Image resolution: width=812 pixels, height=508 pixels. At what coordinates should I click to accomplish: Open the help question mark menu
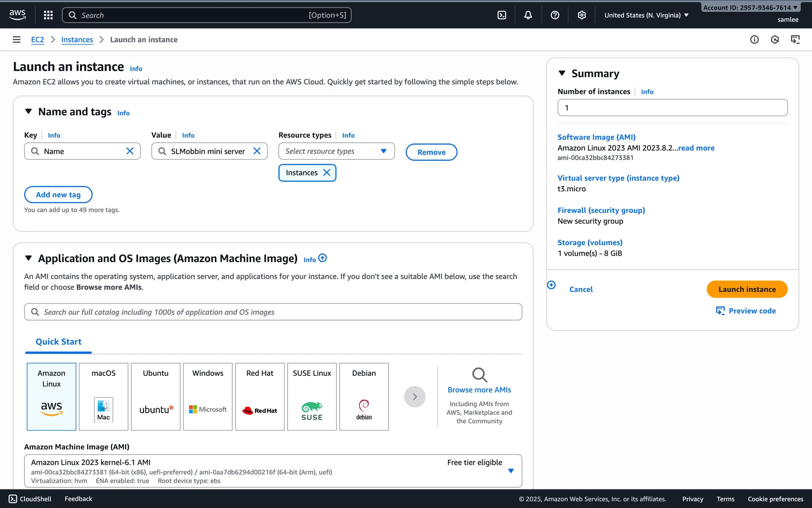(555, 15)
